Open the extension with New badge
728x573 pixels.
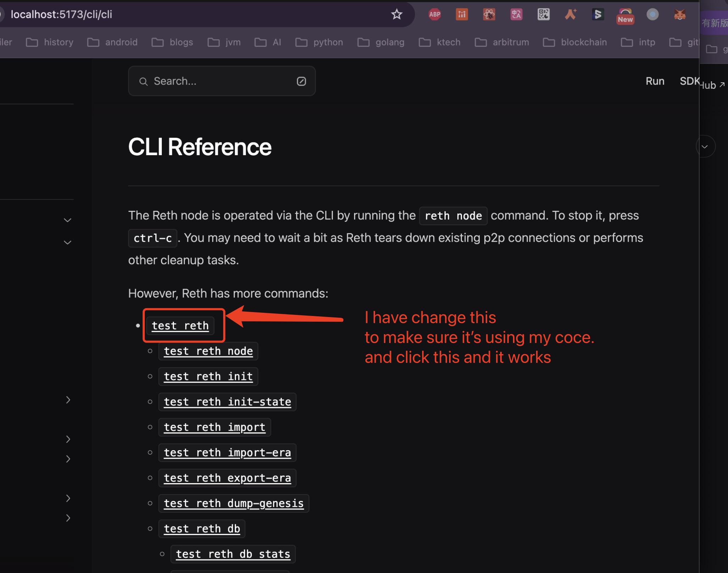point(625,16)
